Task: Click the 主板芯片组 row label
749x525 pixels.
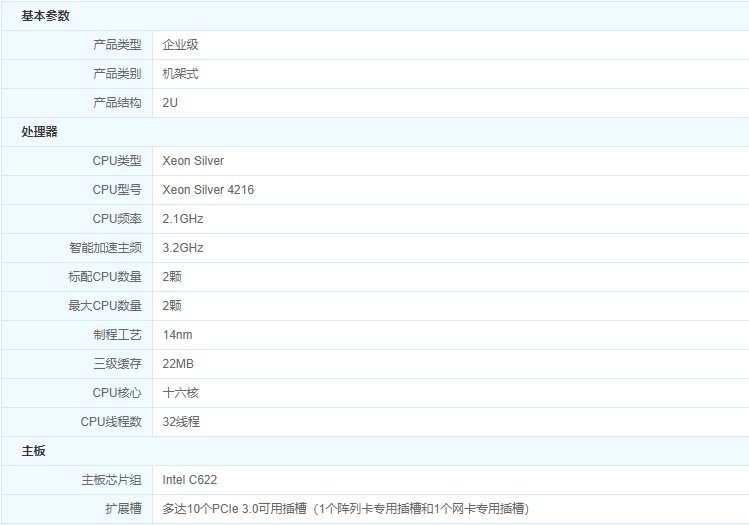Action: [111, 480]
